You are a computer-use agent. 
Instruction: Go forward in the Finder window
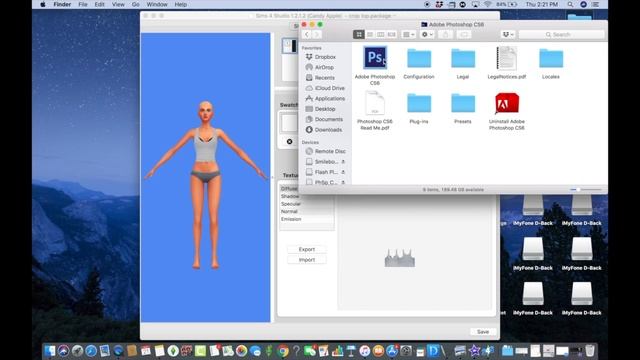(x=317, y=35)
